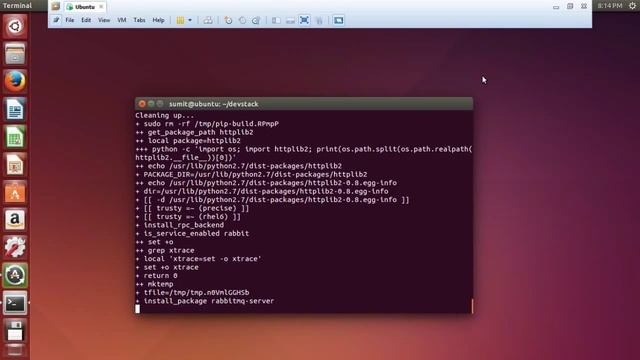Open the floppy disk drive icon
This screenshot has height=360, width=640.
pos(15,331)
